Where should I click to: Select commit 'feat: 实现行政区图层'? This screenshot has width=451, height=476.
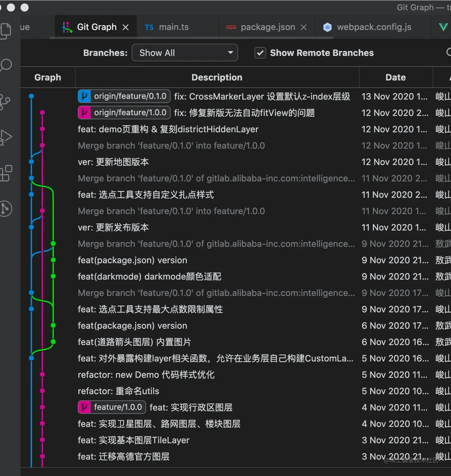coord(191,407)
